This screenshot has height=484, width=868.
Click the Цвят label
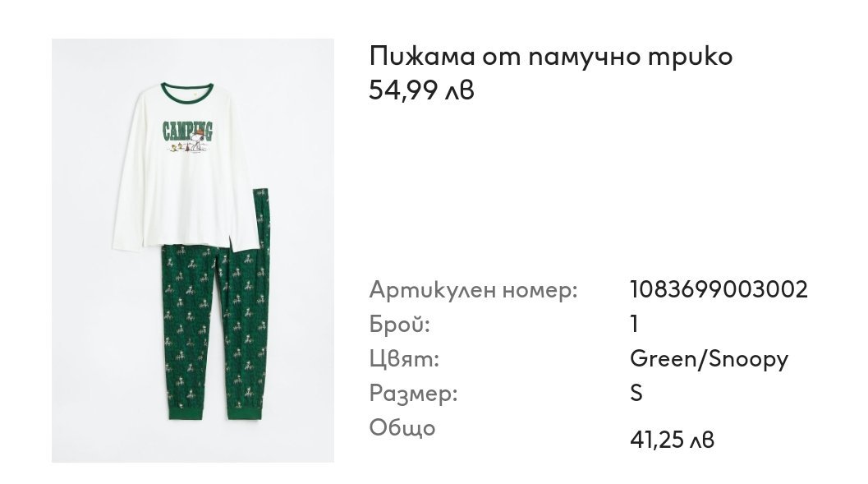(x=404, y=359)
